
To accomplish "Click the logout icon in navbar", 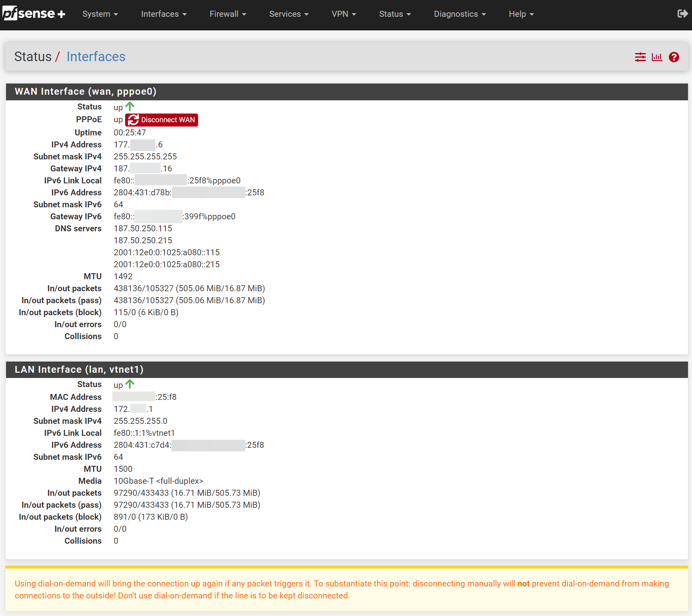I will click(x=682, y=14).
